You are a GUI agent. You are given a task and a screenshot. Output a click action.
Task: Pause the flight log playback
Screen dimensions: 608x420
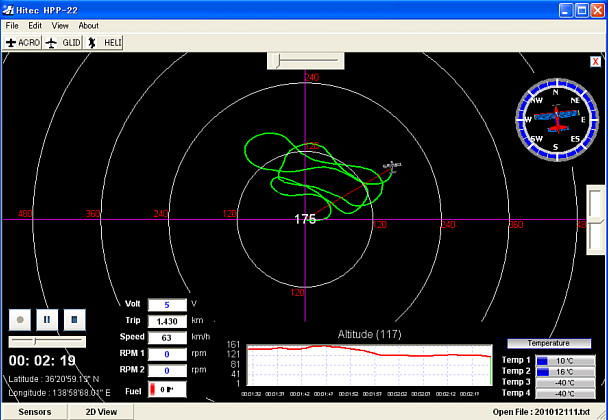click(46, 320)
